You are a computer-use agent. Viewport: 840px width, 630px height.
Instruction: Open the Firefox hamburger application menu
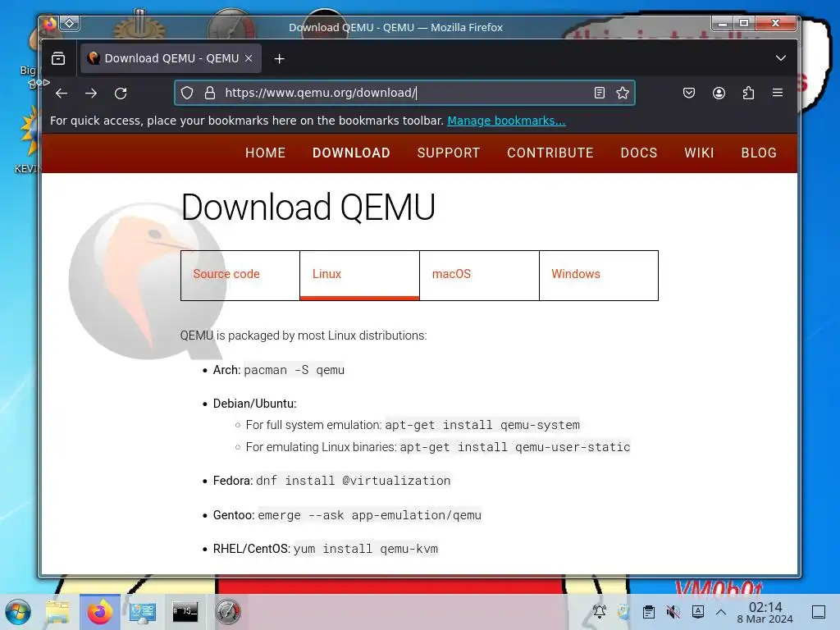click(778, 93)
